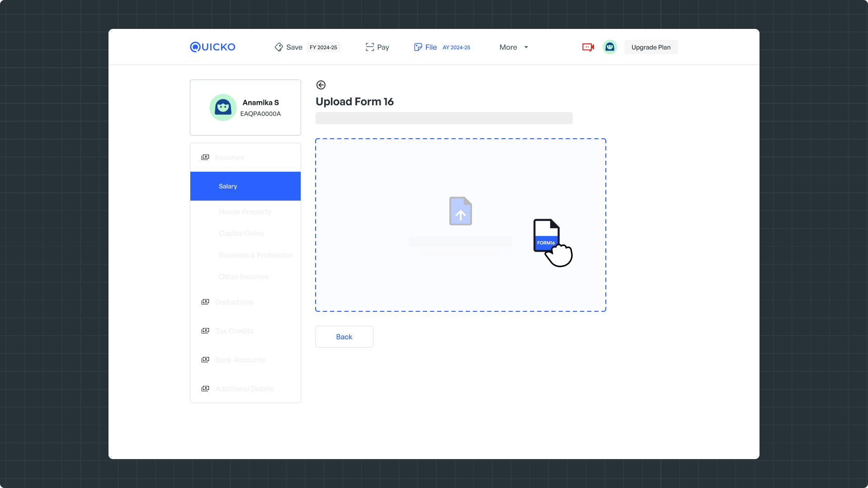This screenshot has width=868, height=488.
Task: Click the upload file arrow icon
Action: (x=460, y=211)
